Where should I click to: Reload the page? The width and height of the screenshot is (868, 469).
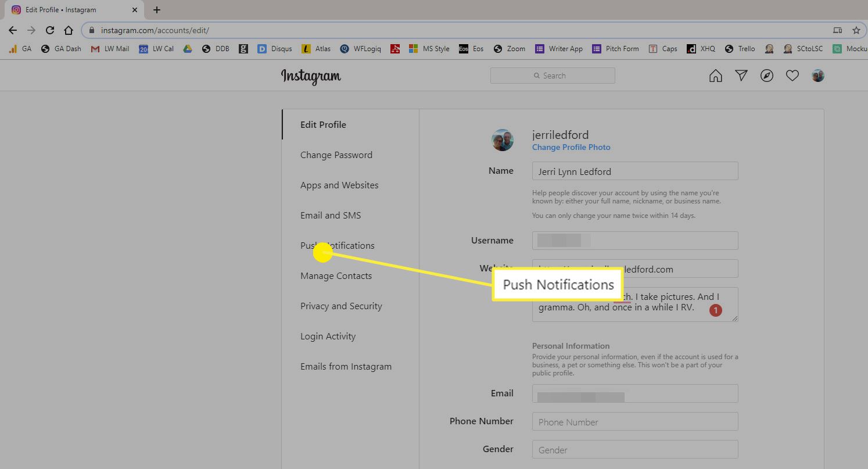pyautogui.click(x=50, y=30)
